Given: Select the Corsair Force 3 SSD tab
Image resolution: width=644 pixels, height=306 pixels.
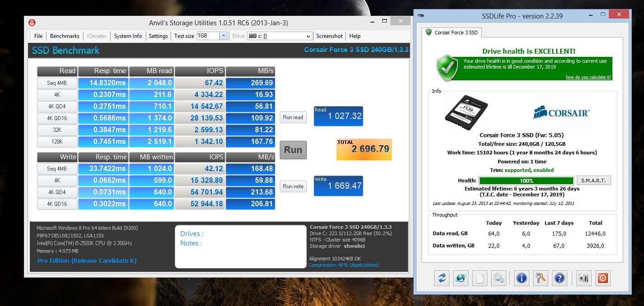Looking at the screenshot, I should click(x=453, y=32).
